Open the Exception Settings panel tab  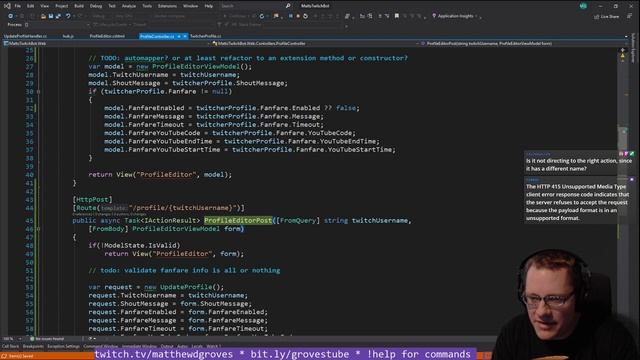click(63, 347)
